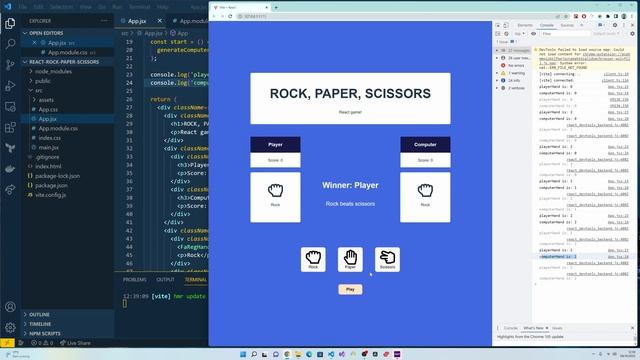Screen dimensions: 640x360
Task: Toggle the live expression eye icon in console
Action: pos(533,34)
